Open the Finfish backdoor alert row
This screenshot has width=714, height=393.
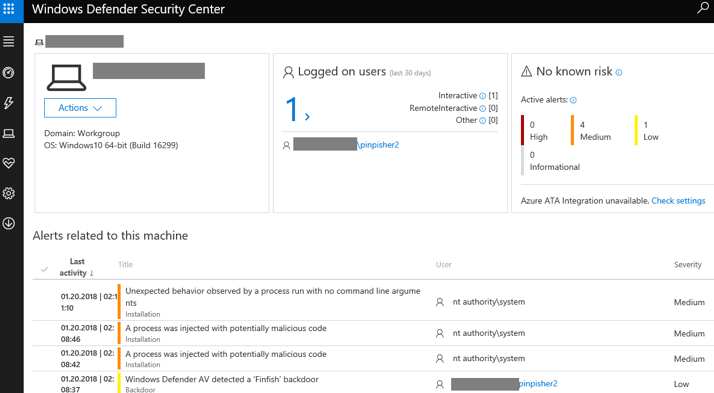pos(371,384)
